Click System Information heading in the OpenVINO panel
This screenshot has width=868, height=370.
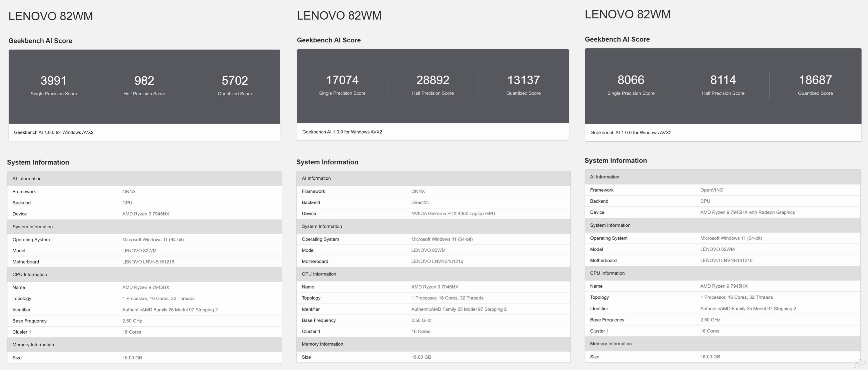coord(616,161)
